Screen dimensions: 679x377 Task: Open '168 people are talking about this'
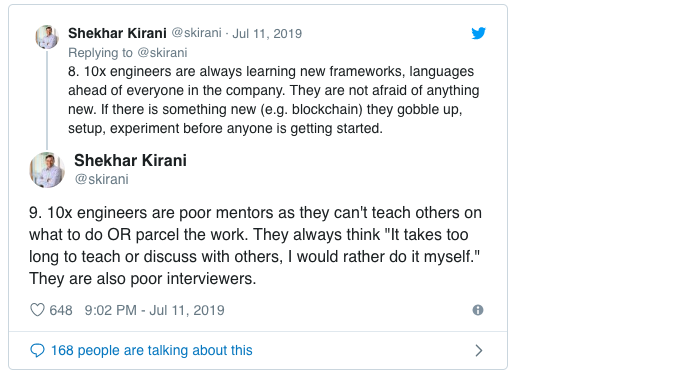point(152,350)
